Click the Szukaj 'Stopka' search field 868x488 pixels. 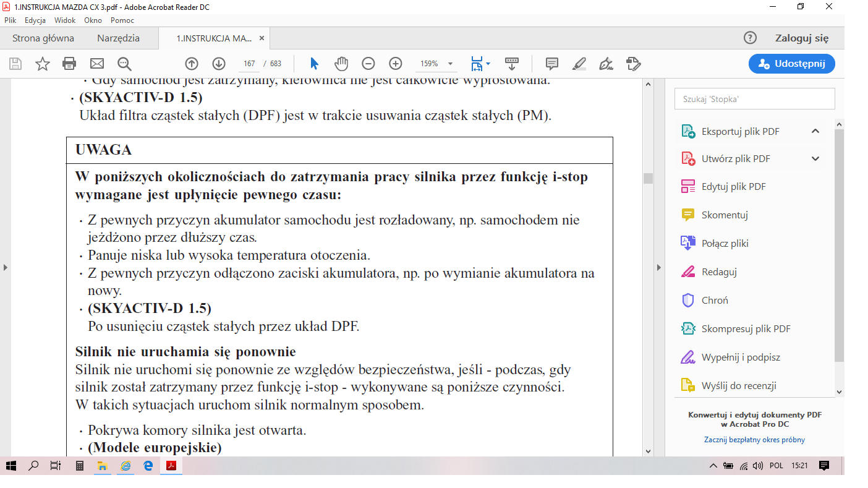(754, 99)
